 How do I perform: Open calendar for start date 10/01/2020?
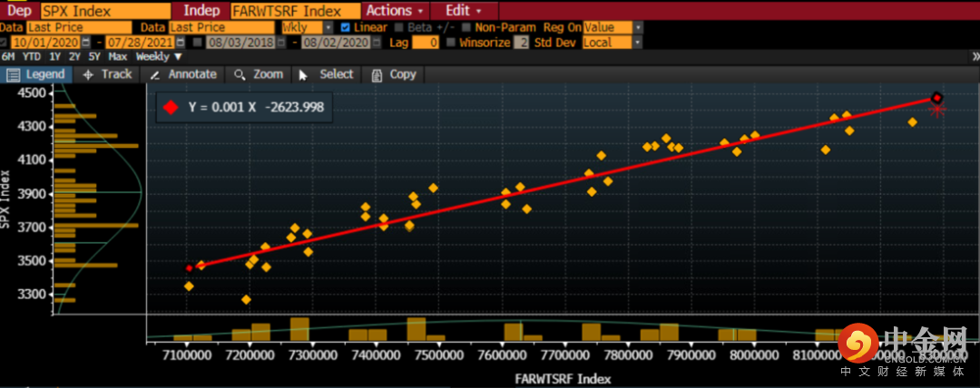pyautogui.click(x=86, y=43)
